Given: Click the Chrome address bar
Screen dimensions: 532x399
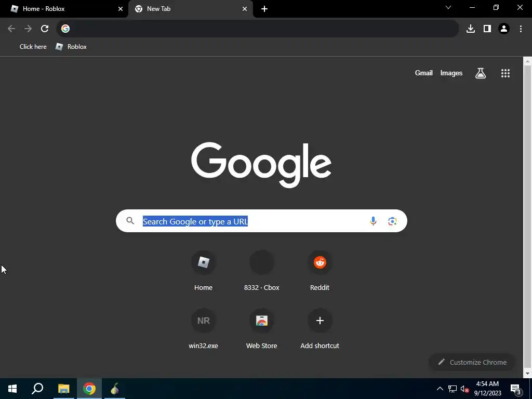Looking at the screenshot, I should (x=258, y=29).
